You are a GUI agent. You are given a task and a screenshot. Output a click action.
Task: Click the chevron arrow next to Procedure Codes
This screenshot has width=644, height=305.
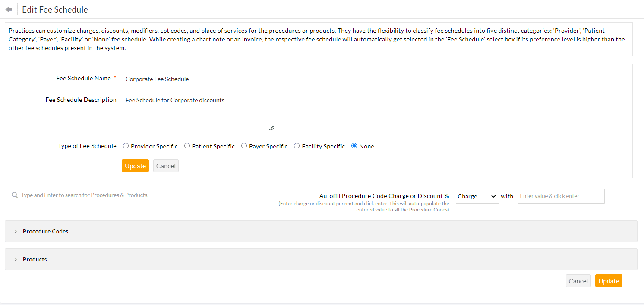[x=16, y=231]
